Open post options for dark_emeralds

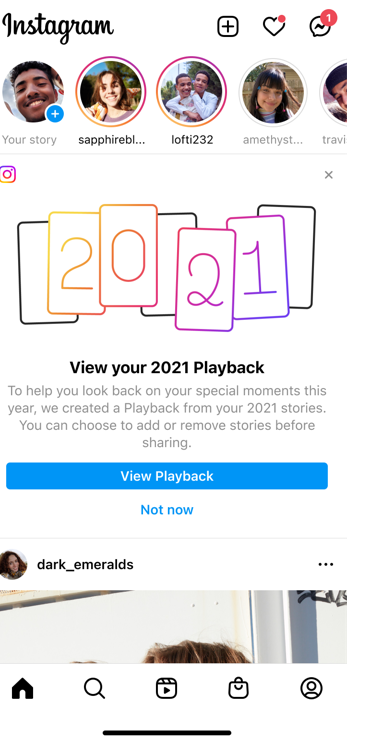tap(326, 564)
